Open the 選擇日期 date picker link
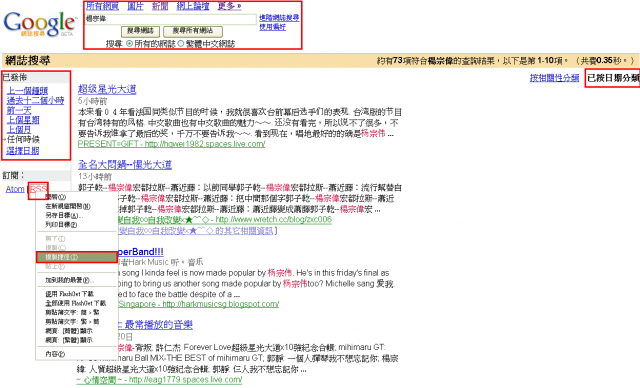 point(23,151)
